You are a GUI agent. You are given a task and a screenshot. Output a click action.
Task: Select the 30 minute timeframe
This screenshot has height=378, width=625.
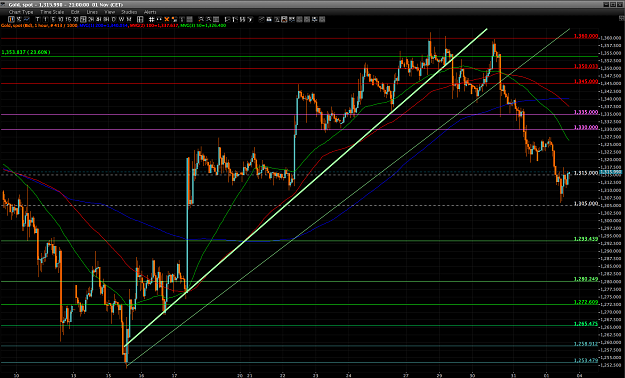(75, 19)
